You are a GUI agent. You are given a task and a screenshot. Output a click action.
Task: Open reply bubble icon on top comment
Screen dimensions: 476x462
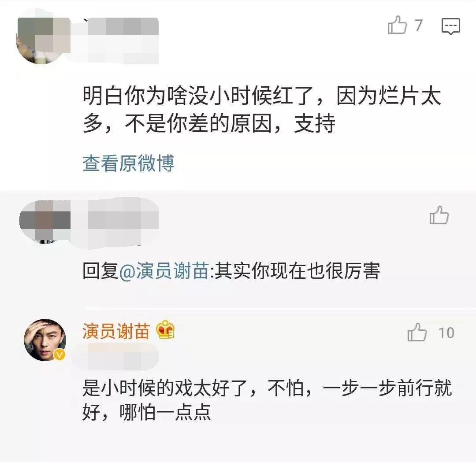450,26
